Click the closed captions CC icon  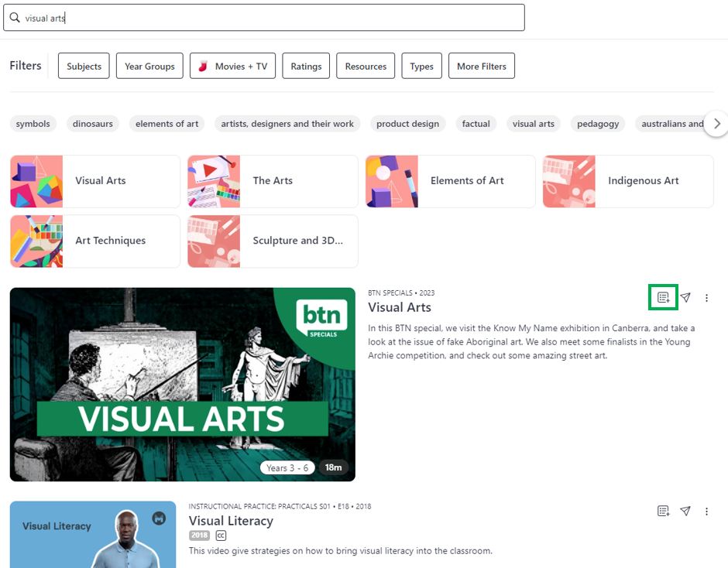click(x=221, y=535)
